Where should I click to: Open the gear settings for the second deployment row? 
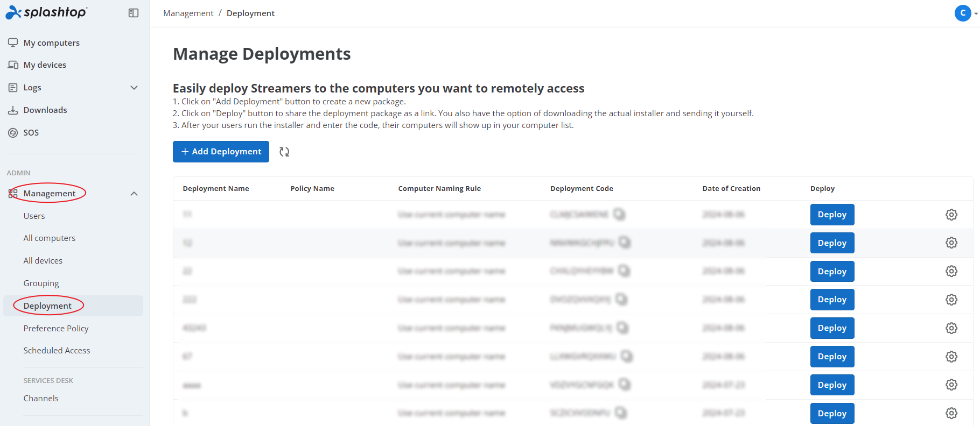[951, 243]
